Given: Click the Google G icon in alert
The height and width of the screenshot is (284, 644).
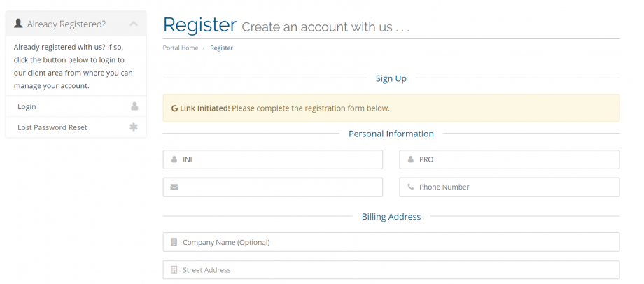Looking at the screenshot, I should coord(174,108).
